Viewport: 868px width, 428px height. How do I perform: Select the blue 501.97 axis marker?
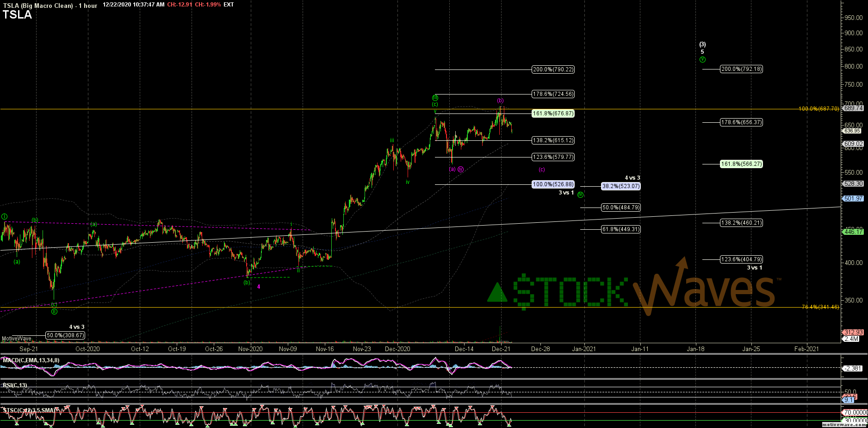pyautogui.click(x=853, y=199)
